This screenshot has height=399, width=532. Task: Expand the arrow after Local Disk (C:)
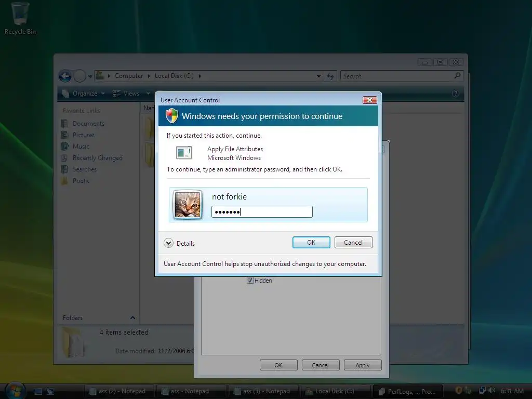[x=200, y=76]
